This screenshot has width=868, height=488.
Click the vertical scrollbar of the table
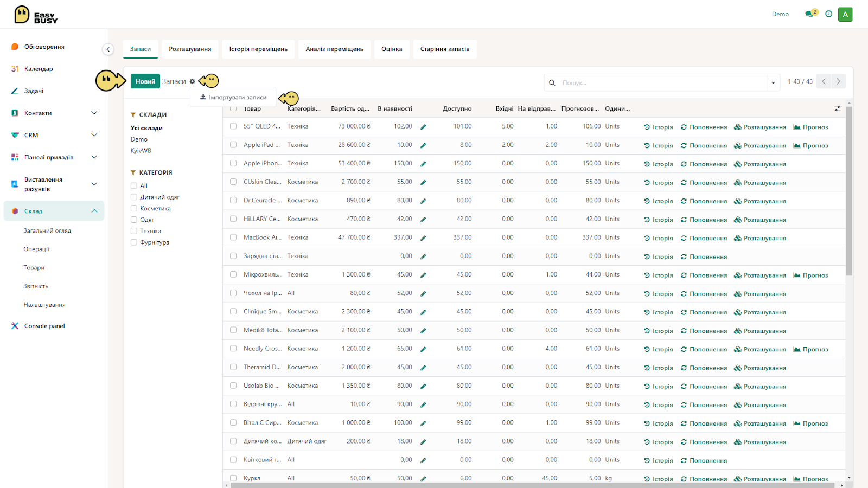(x=849, y=191)
